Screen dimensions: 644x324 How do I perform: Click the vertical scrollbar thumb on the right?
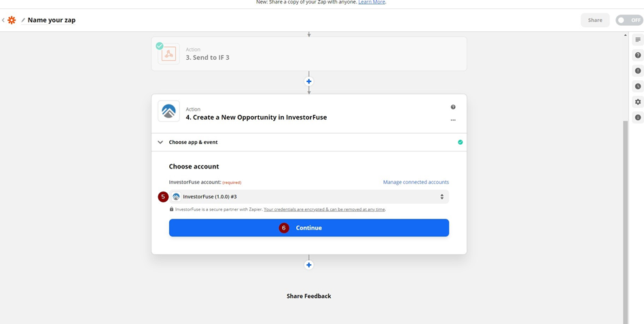click(x=626, y=221)
